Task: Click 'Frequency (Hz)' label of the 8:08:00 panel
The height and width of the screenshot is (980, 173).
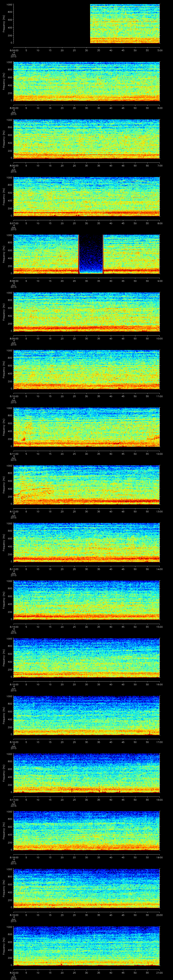Action: pyautogui.click(x=4, y=254)
